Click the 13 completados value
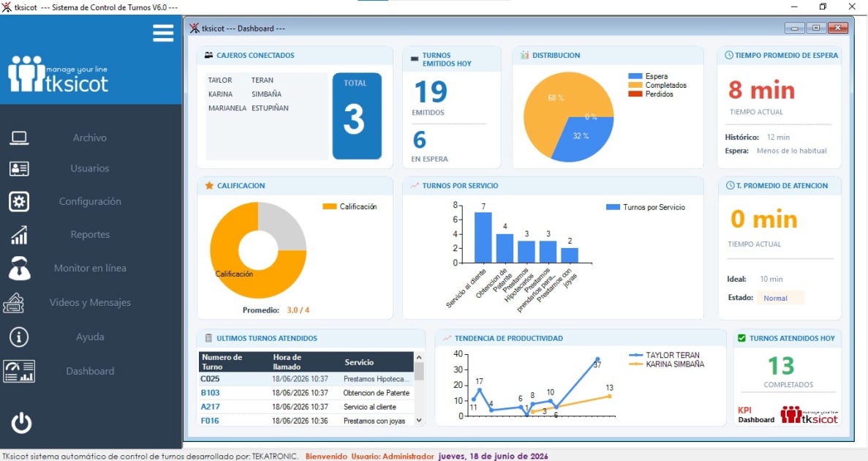 click(781, 367)
